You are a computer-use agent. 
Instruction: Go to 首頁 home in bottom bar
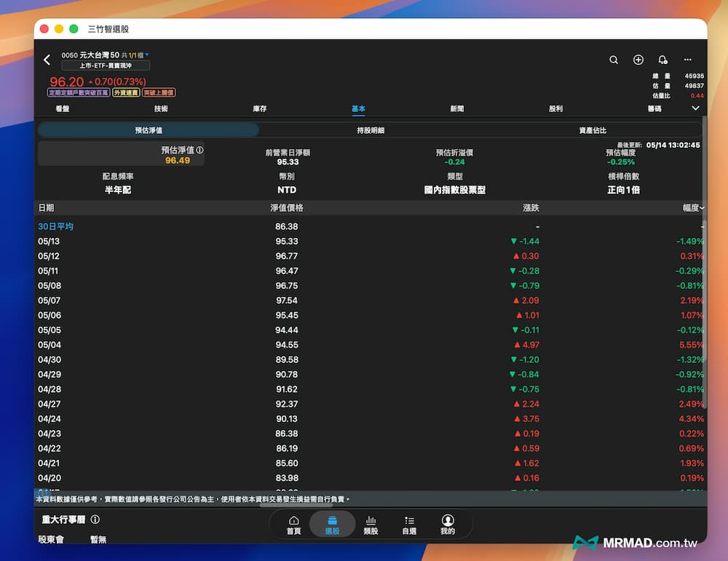(294, 525)
